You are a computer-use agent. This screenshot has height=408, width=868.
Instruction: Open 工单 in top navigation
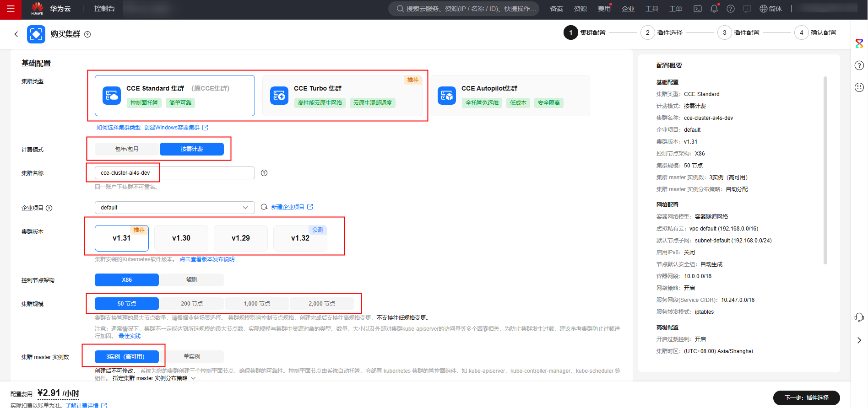(676, 9)
